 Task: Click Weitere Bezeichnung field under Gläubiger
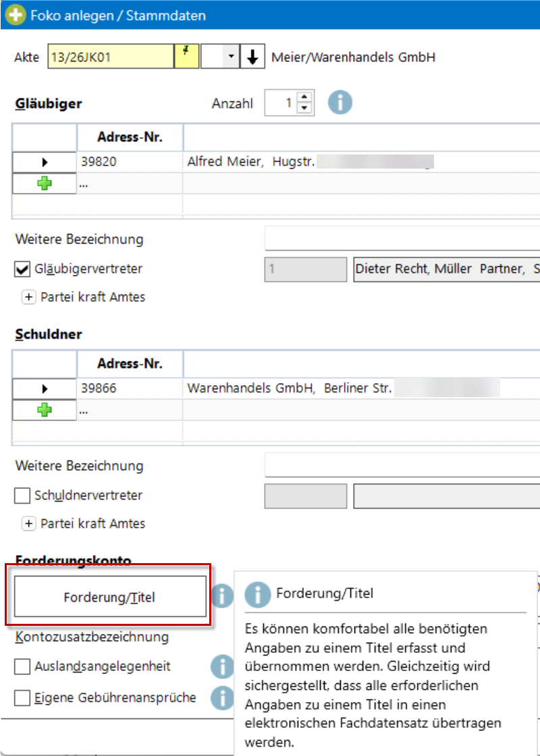402,239
